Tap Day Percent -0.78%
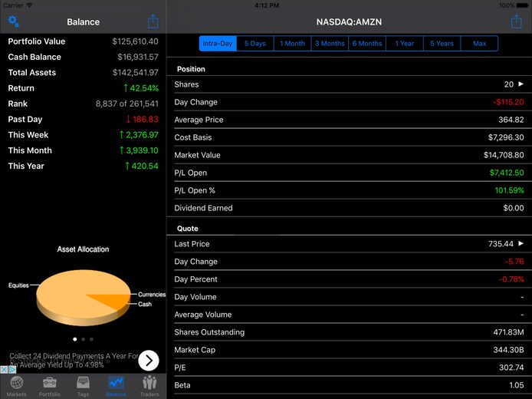The width and height of the screenshot is (532, 399). (x=349, y=279)
